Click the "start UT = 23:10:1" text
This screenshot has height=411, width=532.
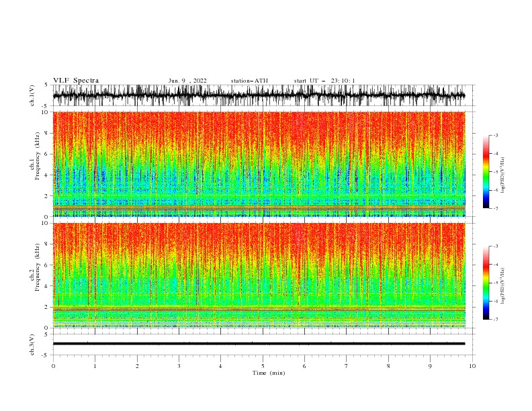pos(324,81)
